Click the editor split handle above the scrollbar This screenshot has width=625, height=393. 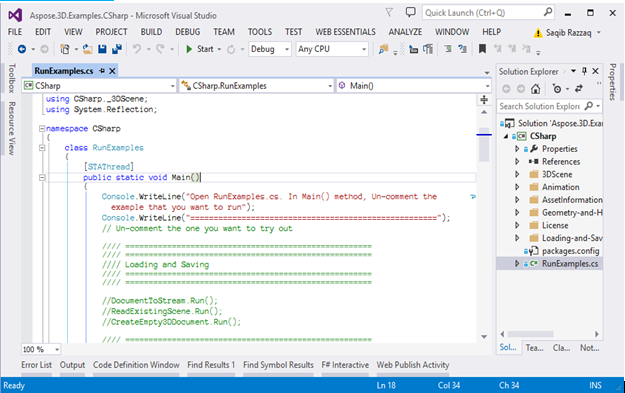(484, 100)
